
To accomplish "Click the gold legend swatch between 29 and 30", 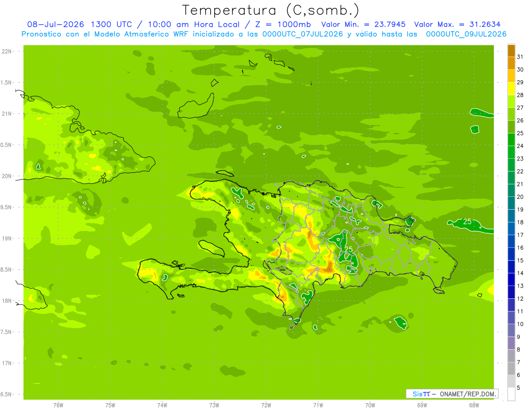I will coord(511,76).
